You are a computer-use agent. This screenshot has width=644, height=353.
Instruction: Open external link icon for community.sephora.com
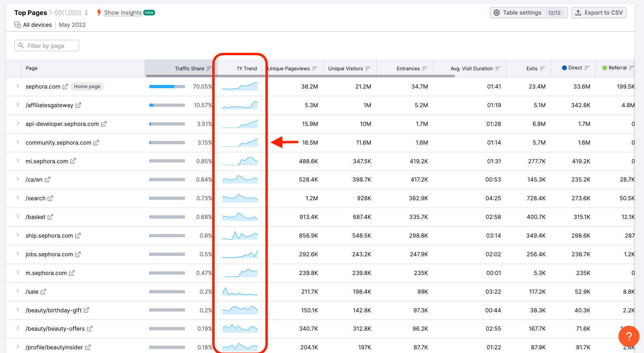coord(96,143)
